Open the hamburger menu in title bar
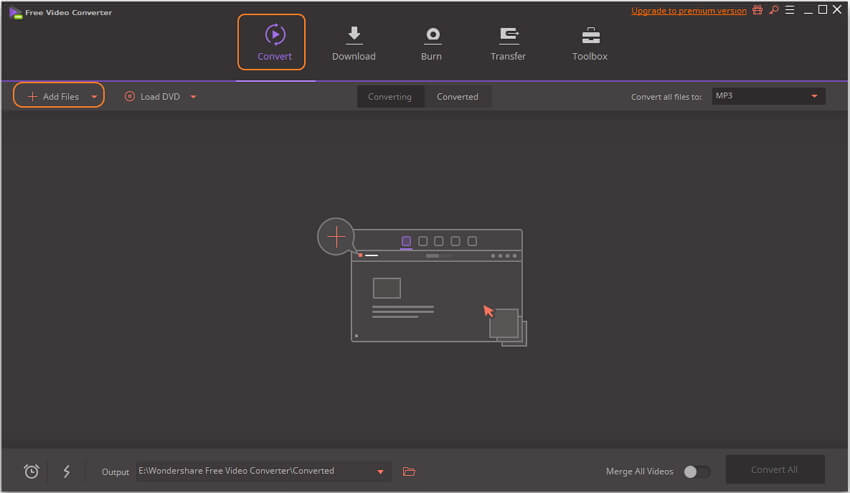 tap(789, 10)
